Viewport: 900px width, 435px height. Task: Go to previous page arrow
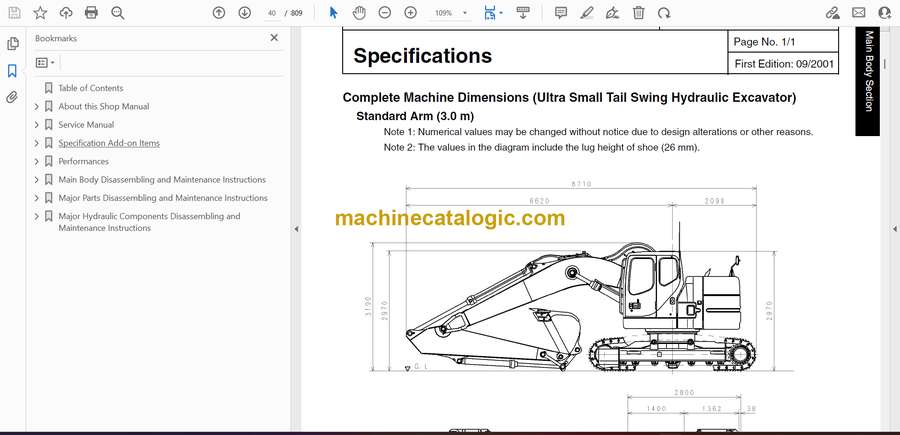(219, 13)
